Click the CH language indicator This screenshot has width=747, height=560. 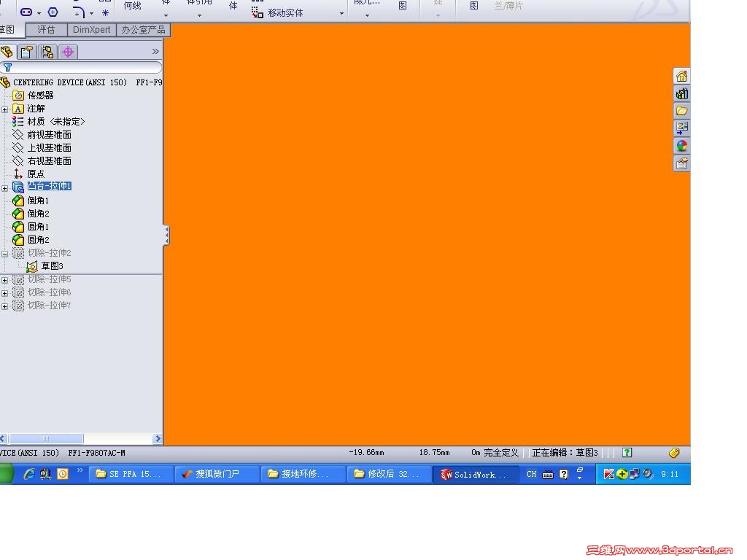[531, 474]
